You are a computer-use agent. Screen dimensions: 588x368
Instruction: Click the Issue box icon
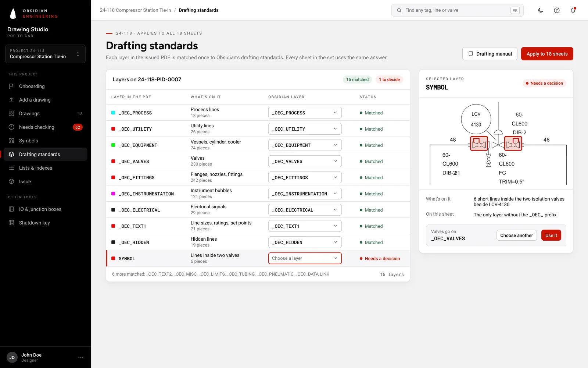[x=11, y=181]
